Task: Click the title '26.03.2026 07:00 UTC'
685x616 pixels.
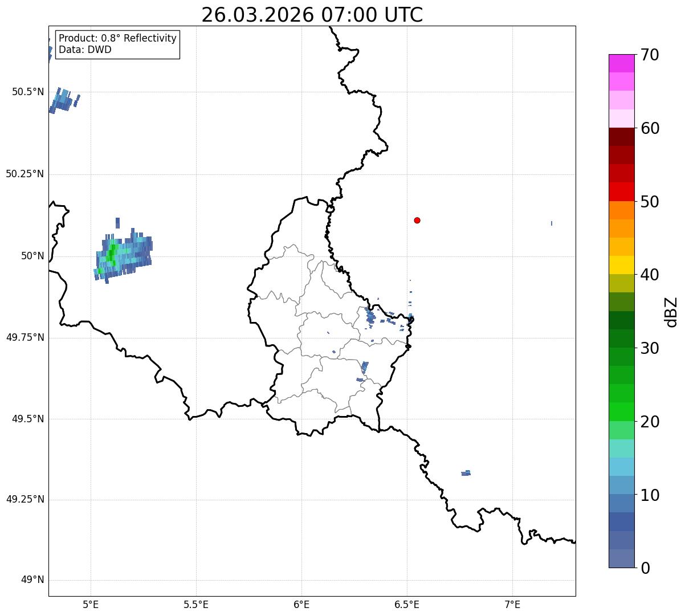Action: tap(312, 15)
